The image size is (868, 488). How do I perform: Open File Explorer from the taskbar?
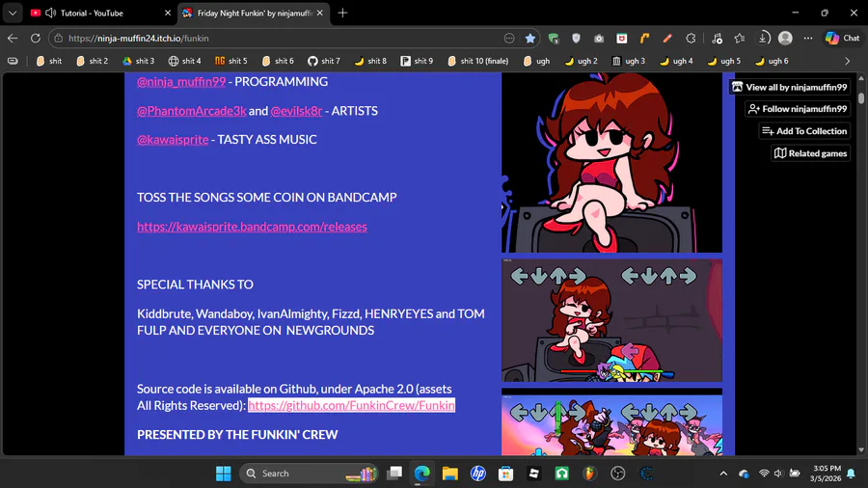(450, 474)
